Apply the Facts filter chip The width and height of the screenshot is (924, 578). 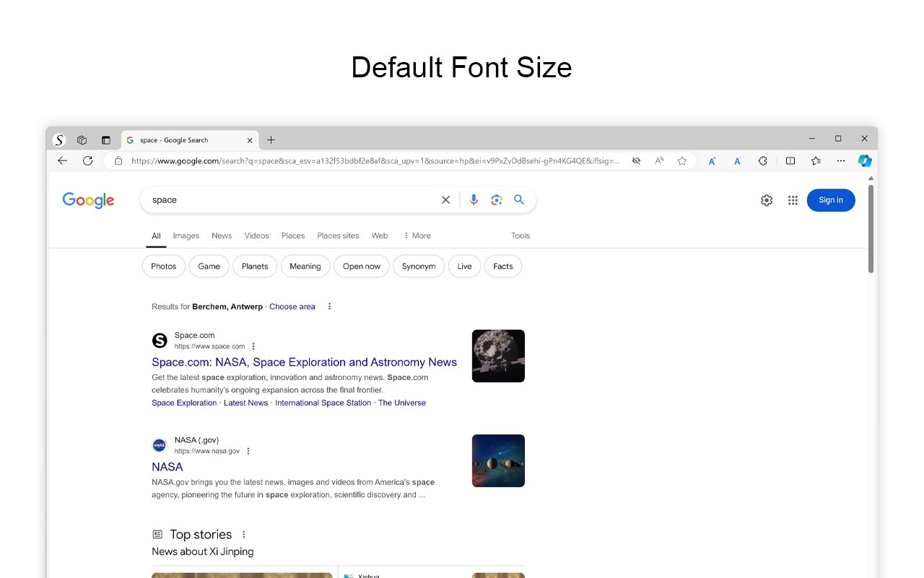503,267
